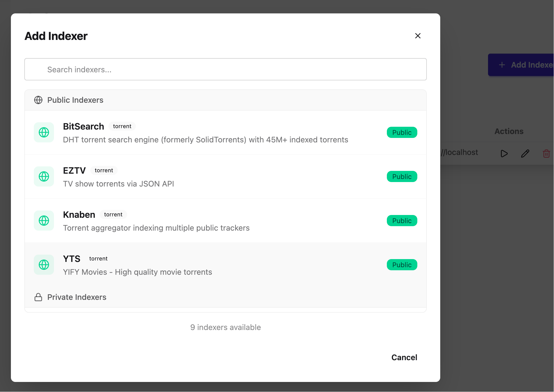Image resolution: width=554 pixels, height=392 pixels.
Task: Close the Add Indexer dialog
Action: [418, 36]
